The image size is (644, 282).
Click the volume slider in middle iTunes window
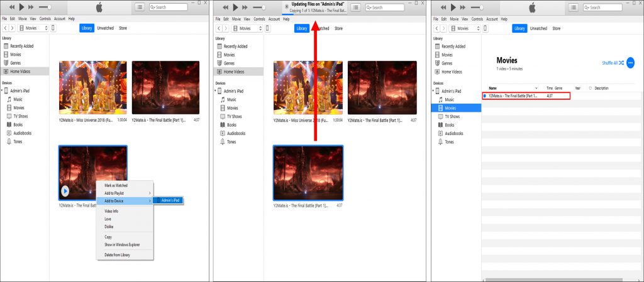[x=260, y=8]
